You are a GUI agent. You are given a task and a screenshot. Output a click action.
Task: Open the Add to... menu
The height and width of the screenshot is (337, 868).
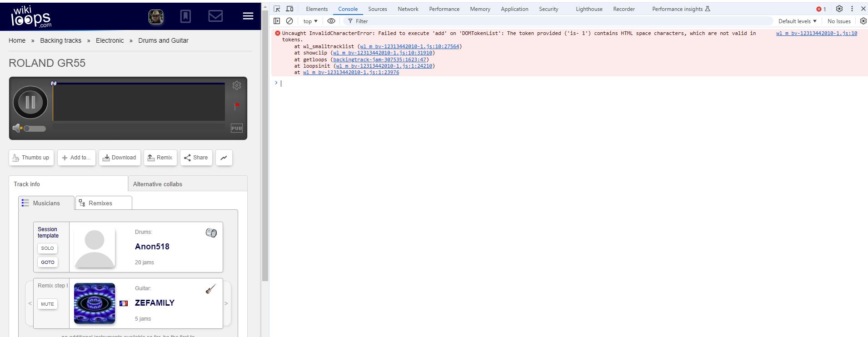(76, 158)
